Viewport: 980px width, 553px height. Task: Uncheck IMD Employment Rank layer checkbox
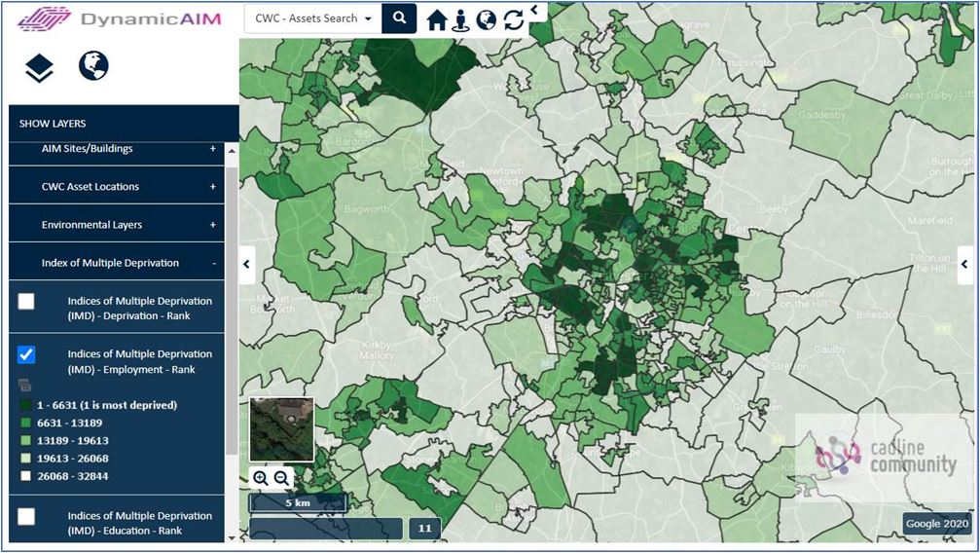tap(26, 354)
